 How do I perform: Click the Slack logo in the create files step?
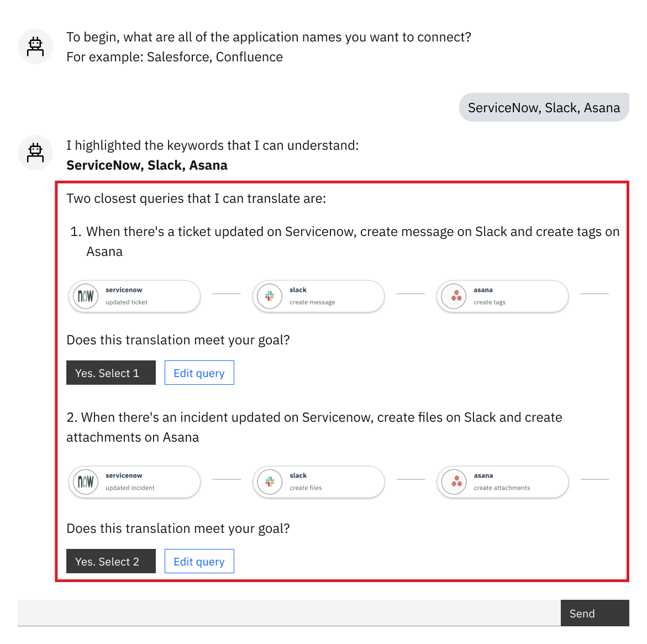pyautogui.click(x=270, y=482)
